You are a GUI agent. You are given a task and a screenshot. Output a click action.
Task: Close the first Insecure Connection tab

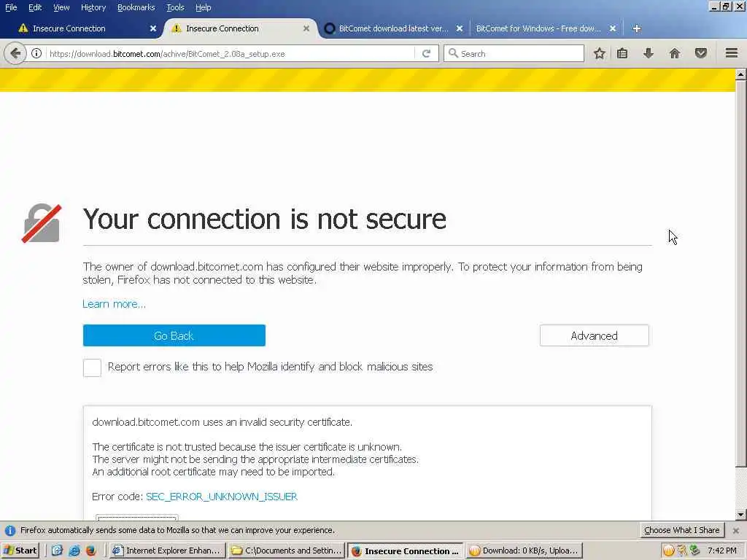pyautogui.click(x=153, y=28)
